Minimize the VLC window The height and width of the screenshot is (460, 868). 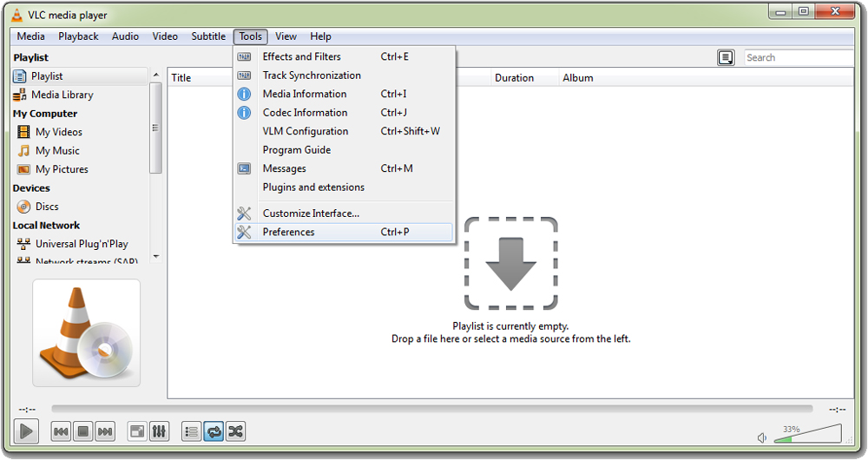(781, 12)
